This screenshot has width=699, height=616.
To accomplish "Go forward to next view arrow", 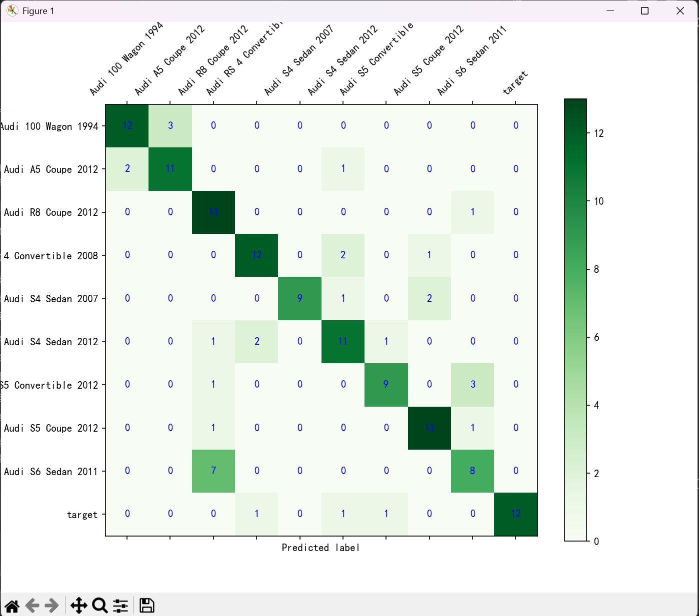I will [x=51, y=606].
